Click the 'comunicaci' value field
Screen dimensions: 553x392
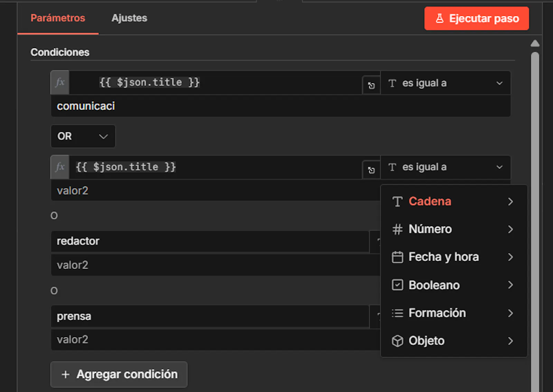click(281, 106)
